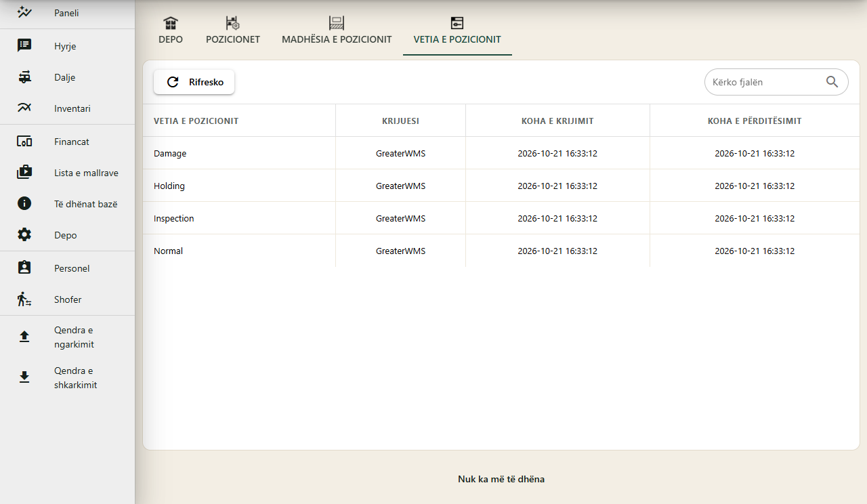Select Shofer in the sidebar
The image size is (867, 504).
[67, 299]
